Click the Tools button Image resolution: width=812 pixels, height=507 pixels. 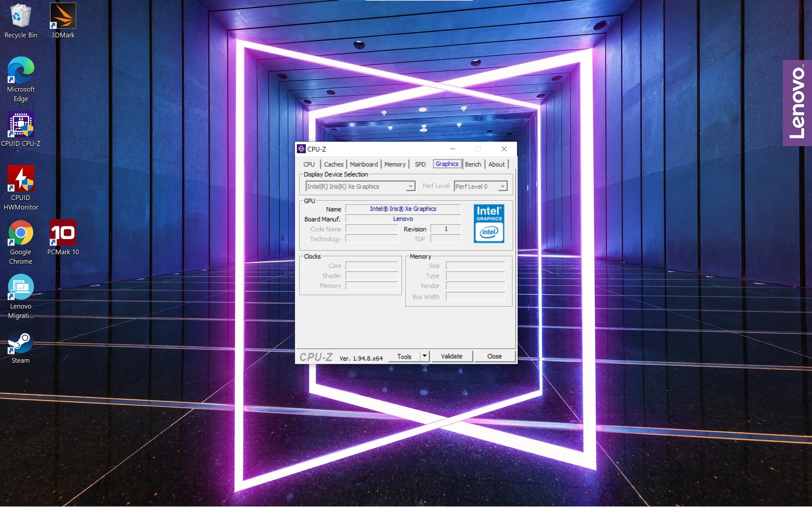pyautogui.click(x=404, y=356)
